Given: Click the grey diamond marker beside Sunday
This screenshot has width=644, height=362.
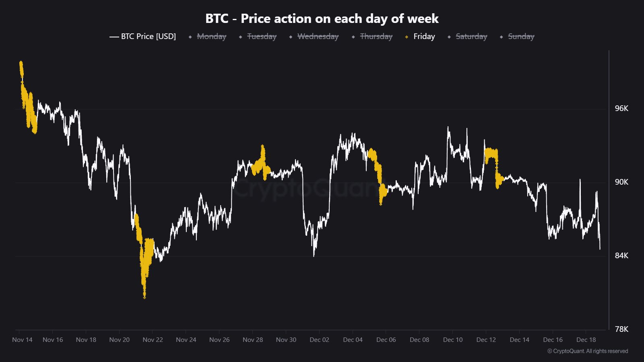Looking at the screenshot, I should click(x=501, y=37).
